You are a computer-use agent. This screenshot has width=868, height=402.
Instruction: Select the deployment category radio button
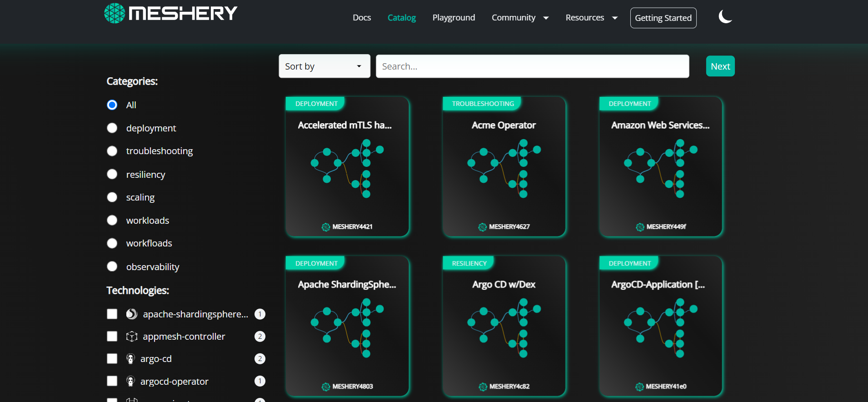112,128
